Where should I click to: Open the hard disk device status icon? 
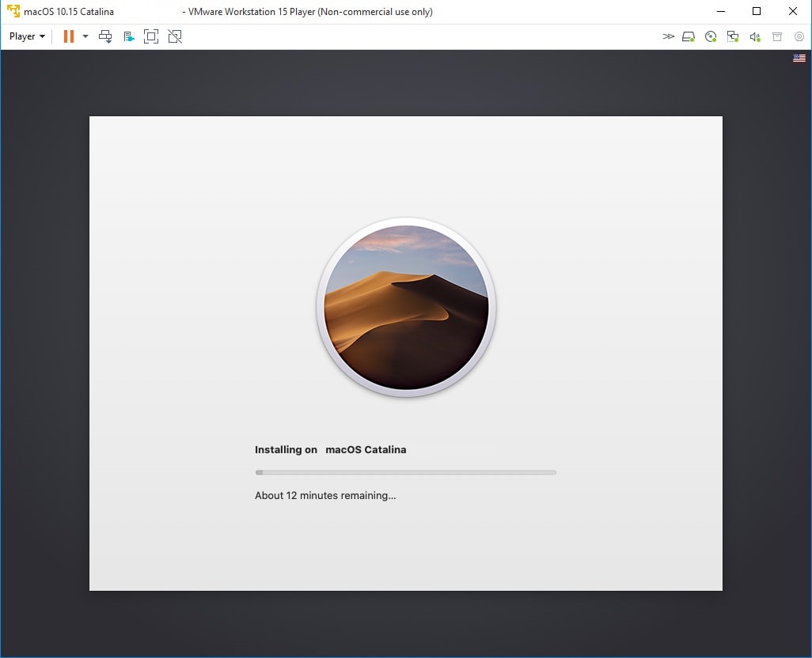(x=688, y=36)
